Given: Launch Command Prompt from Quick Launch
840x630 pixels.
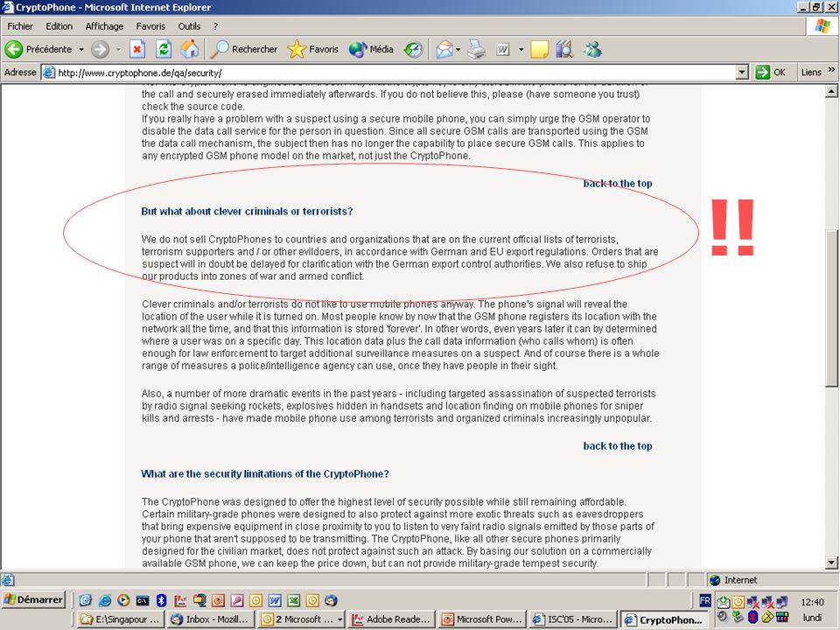Looking at the screenshot, I should tap(143, 600).
